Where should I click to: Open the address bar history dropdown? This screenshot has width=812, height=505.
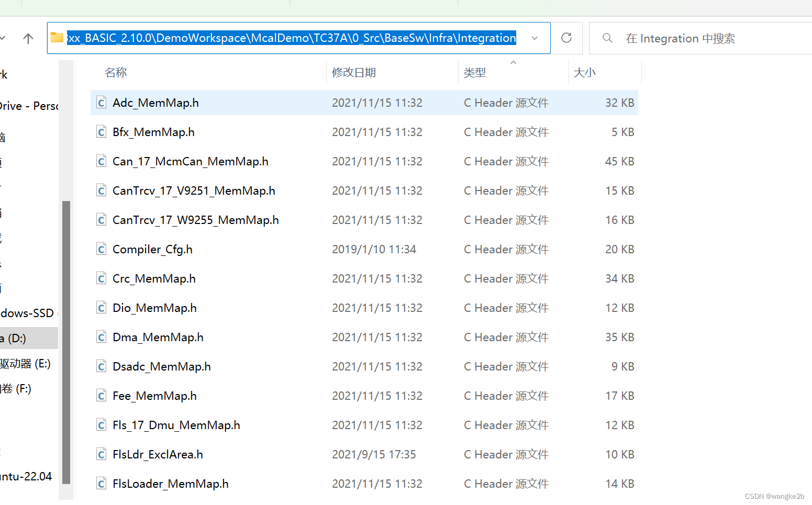click(x=535, y=38)
